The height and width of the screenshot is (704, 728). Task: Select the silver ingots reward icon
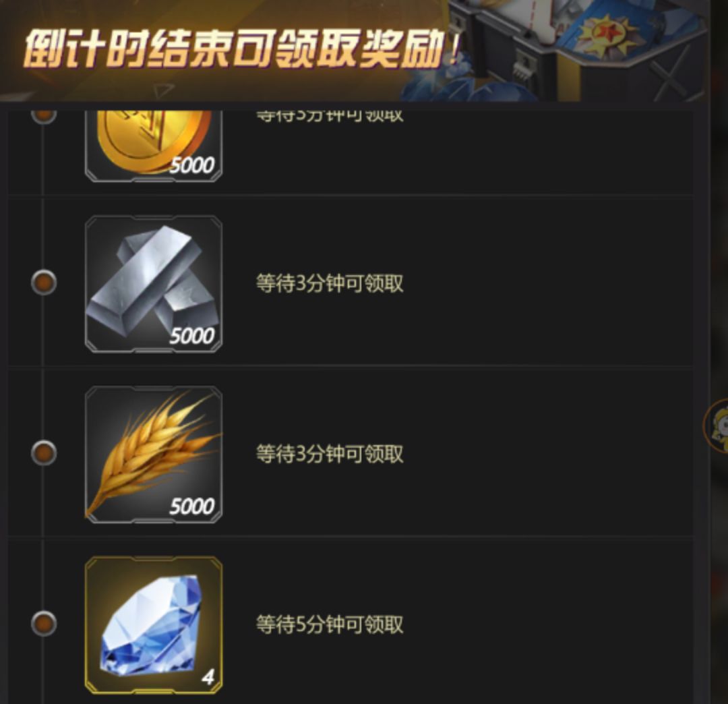point(153,284)
